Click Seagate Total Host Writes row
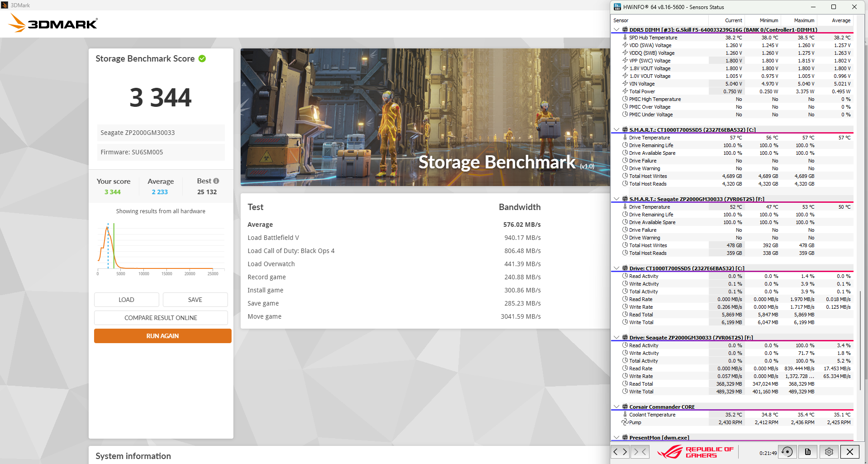The width and height of the screenshot is (868, 464). tap(732, 245)
